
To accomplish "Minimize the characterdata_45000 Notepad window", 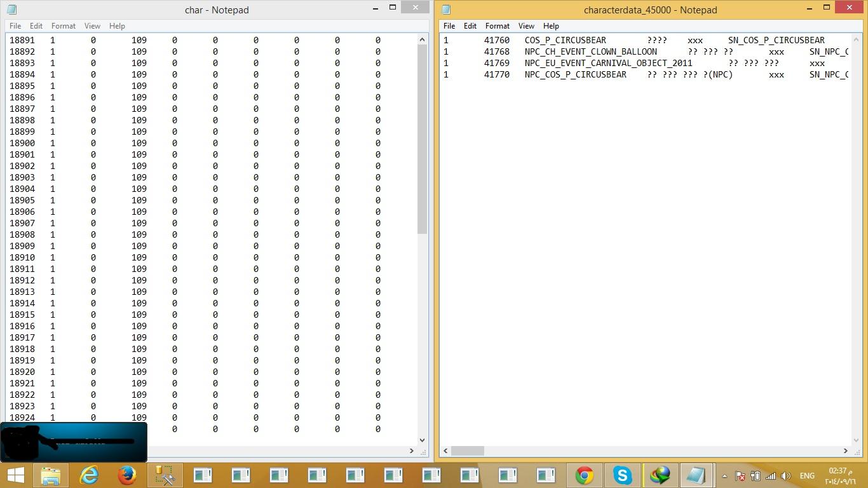I will (810, 8).
